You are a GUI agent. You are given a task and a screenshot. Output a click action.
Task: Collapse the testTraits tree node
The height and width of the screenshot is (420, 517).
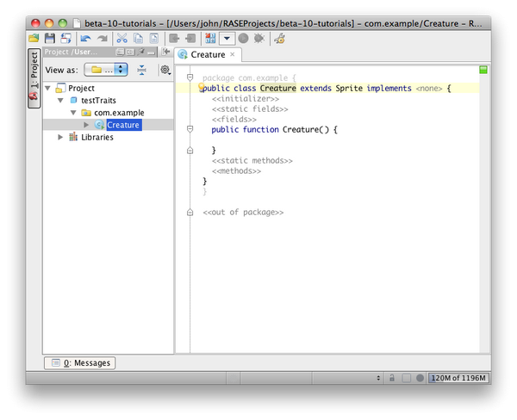click(61, 101)
